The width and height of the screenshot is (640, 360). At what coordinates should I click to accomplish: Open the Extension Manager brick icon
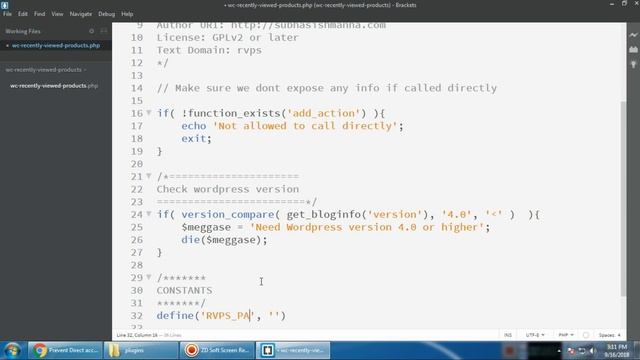coord(633,49)
